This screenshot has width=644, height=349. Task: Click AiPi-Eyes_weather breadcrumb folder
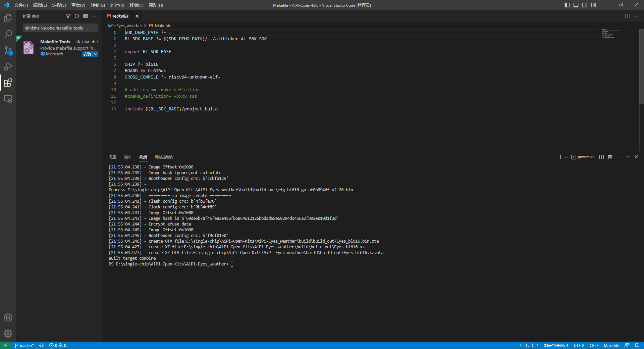tap(125, 26)
